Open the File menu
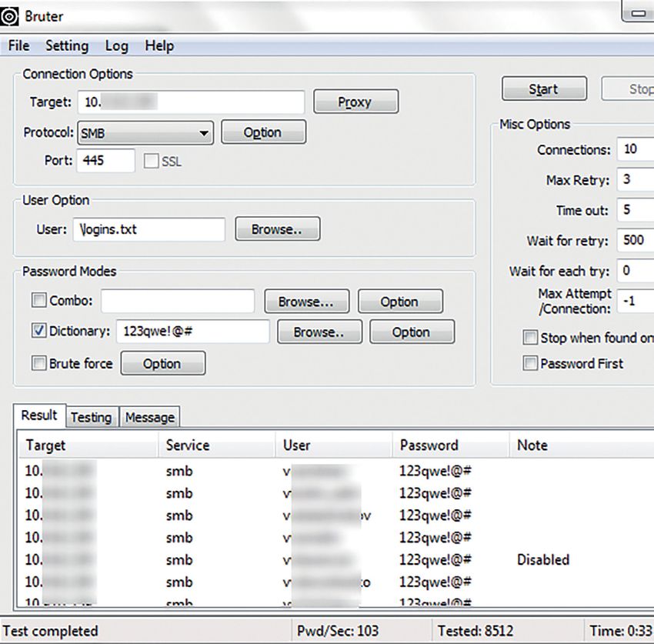 (x=19, y=45)
